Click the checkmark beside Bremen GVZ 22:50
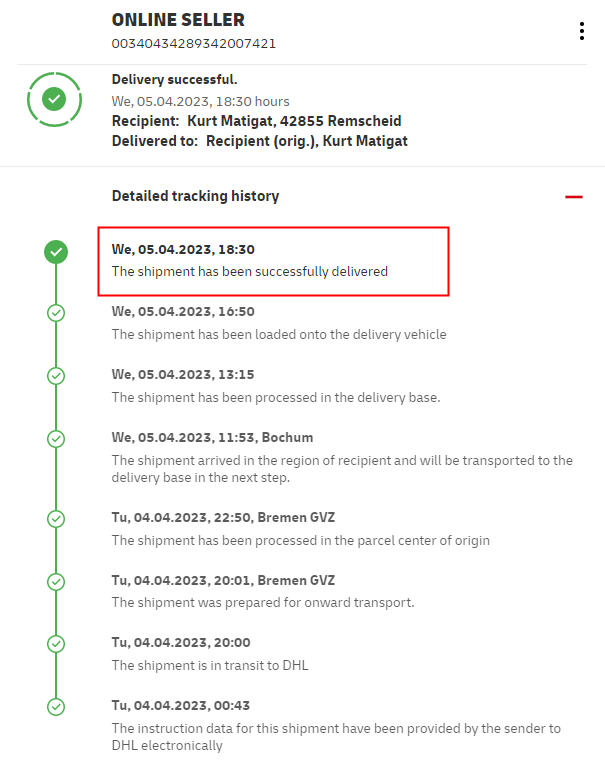605x777 pixels. coord(56,518)
